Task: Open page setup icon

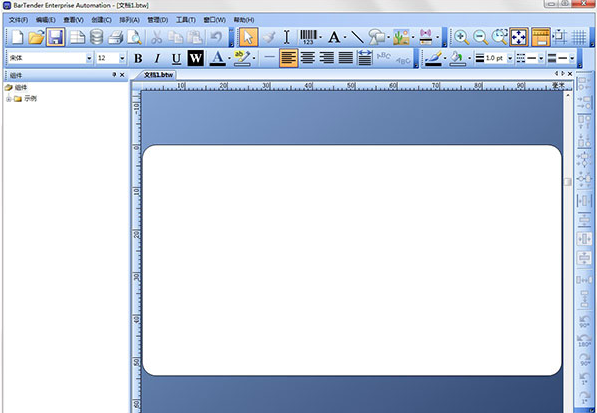Action: [77, 37]
